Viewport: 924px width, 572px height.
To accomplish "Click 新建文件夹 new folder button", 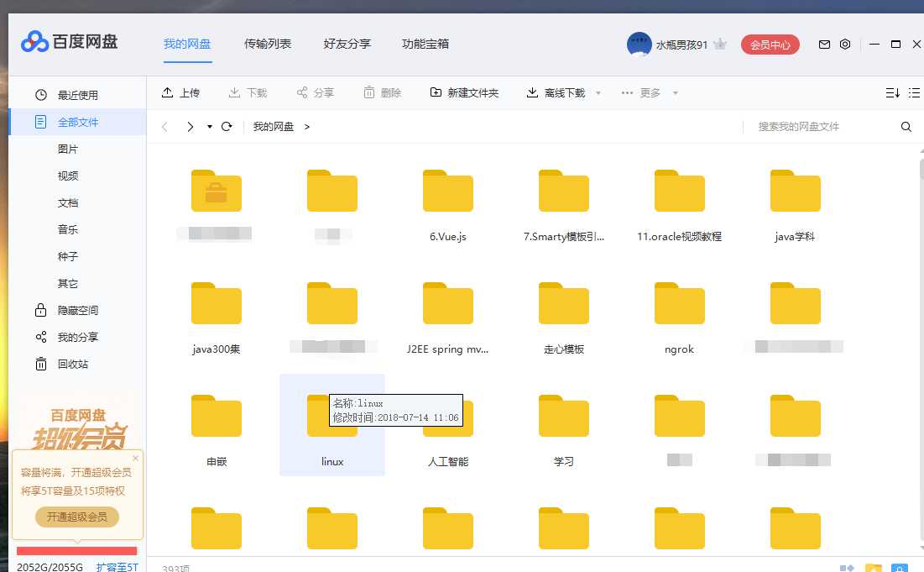I will [464, 92].
